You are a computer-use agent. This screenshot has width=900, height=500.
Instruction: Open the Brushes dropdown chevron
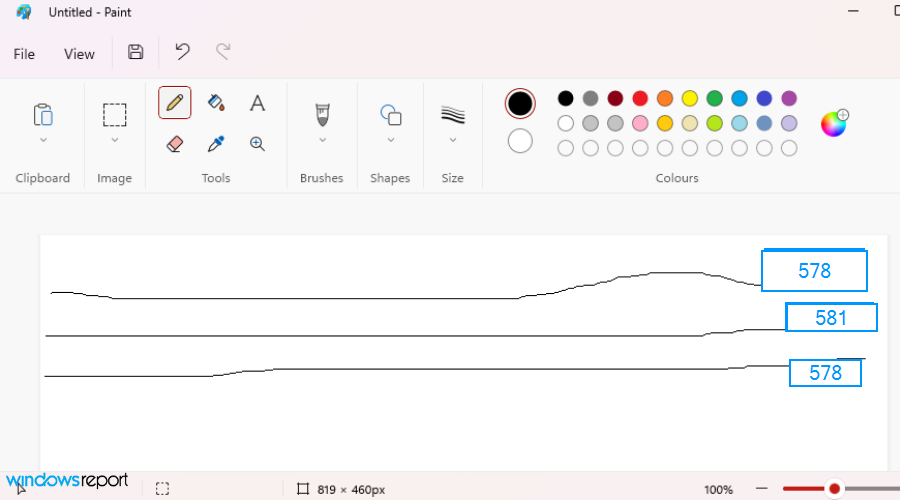(322, 140)
